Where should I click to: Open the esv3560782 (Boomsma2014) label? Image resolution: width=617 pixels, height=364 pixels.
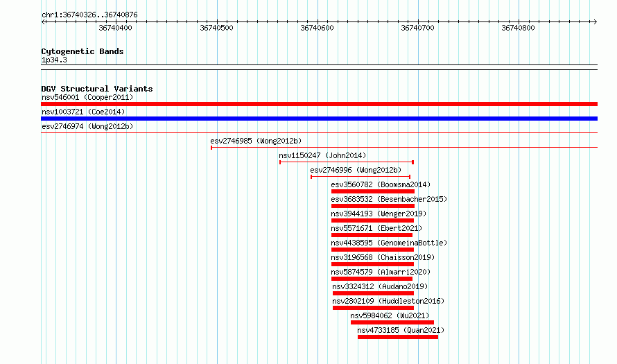(381, 184)
